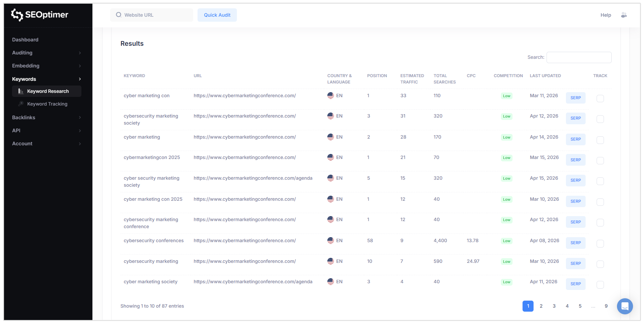The width and height of the screenshot is (644, 324).
Task: Go to page 2 of results
Action: tap(541, 306)
